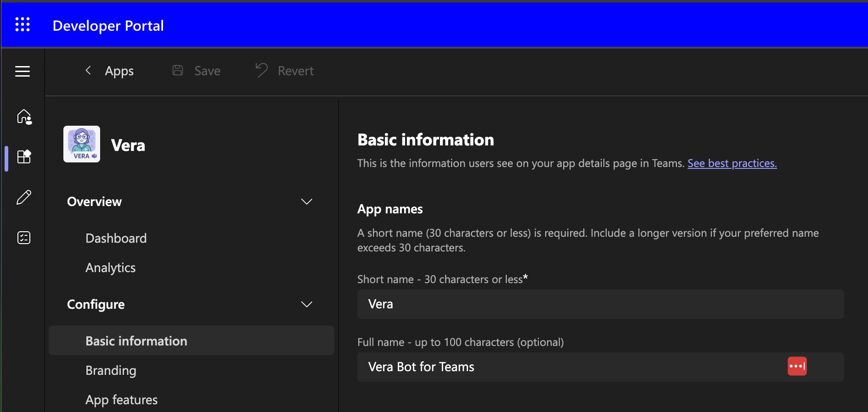This screenshot has width=868, height=412.
Task: Click the Basic information page heading
Action: click(x=426, y=140)
